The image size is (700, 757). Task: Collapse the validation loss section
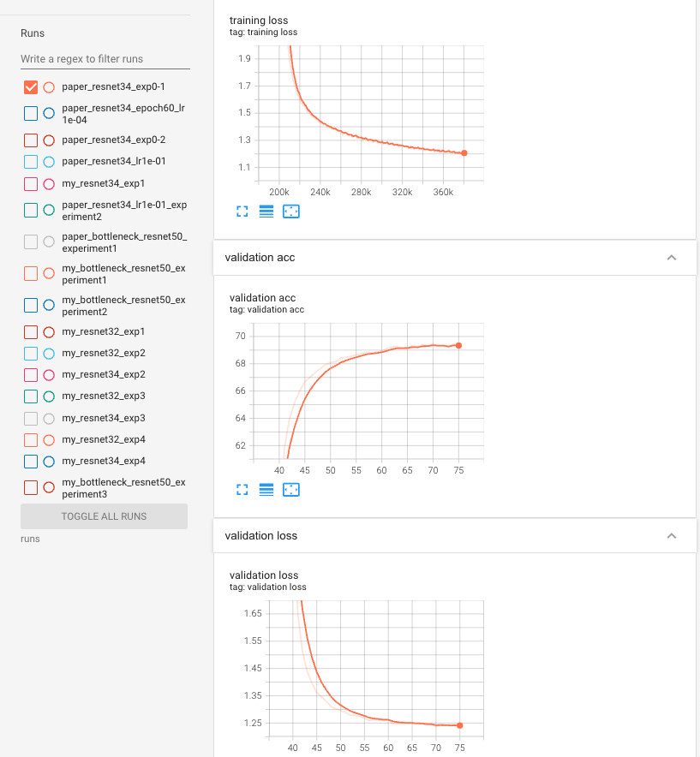click(672, 534)
